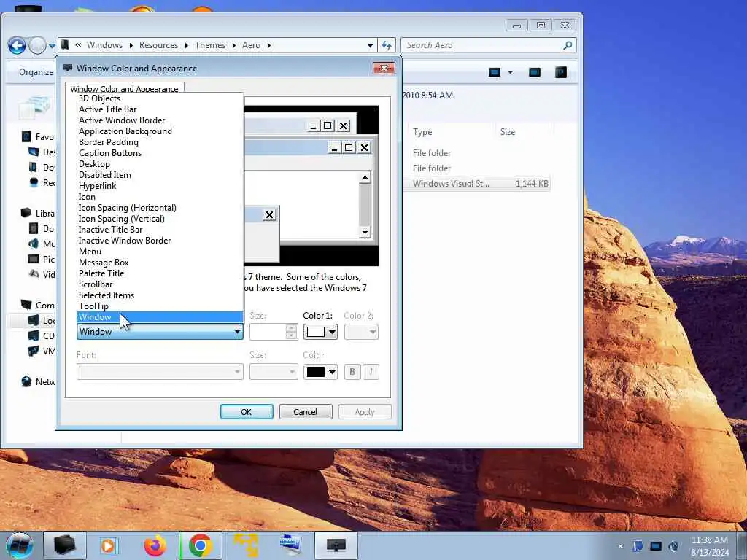Select Active Window Border list entry
Screen dimensions: 747x560
160,120
